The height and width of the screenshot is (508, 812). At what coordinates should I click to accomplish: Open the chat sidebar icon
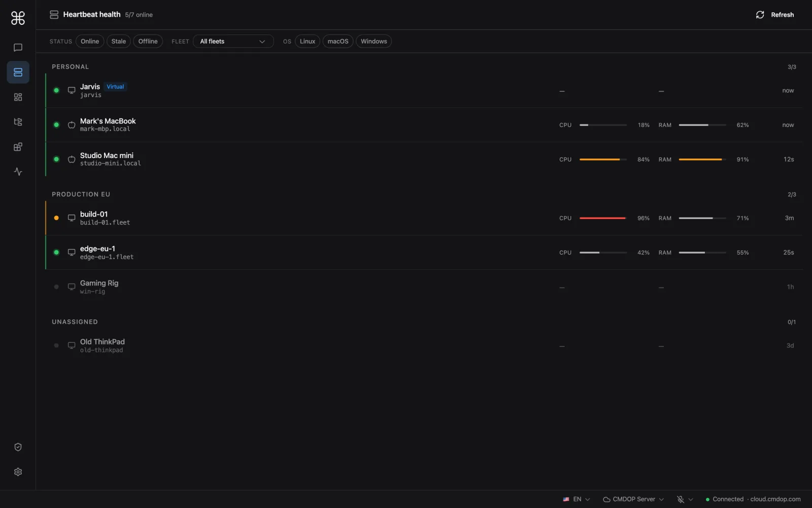[x=18, y=47]
